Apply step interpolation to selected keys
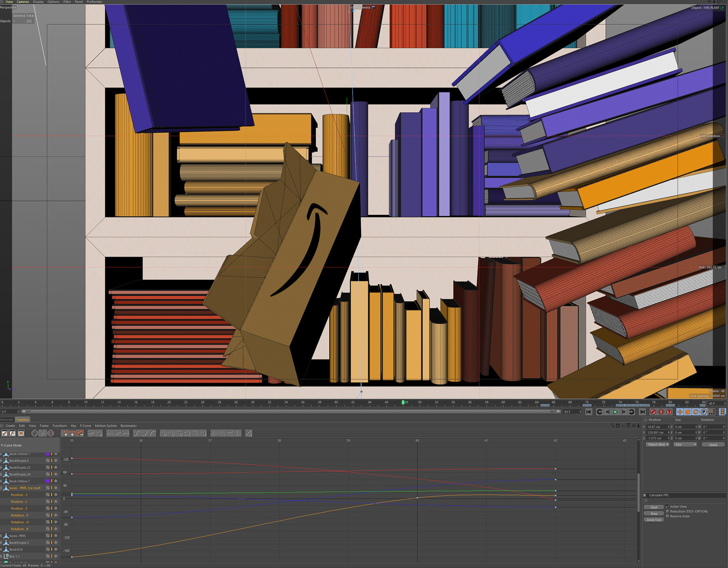 (x=118, y=433)
